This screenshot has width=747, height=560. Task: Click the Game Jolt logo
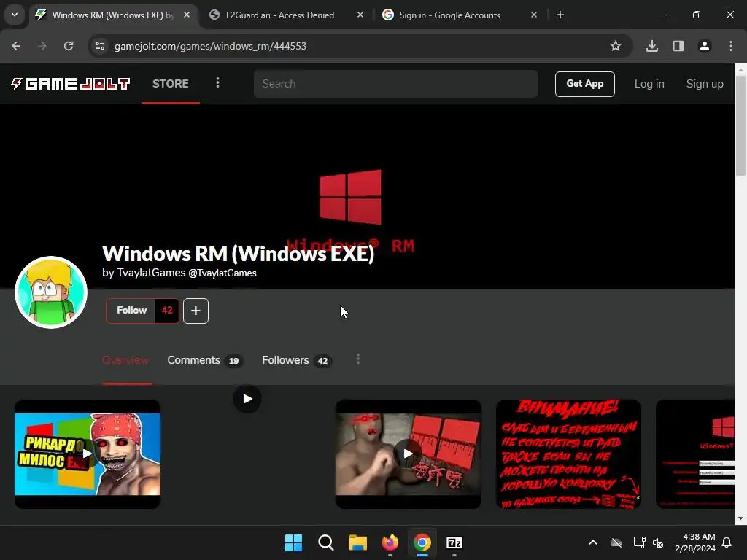pyautogui.click(x=71, y=84)
